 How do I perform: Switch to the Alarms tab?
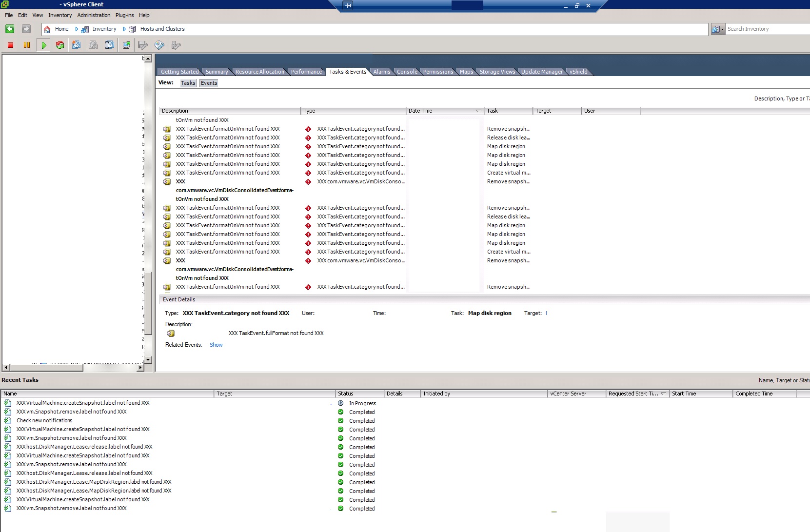[x=382, y=72]
